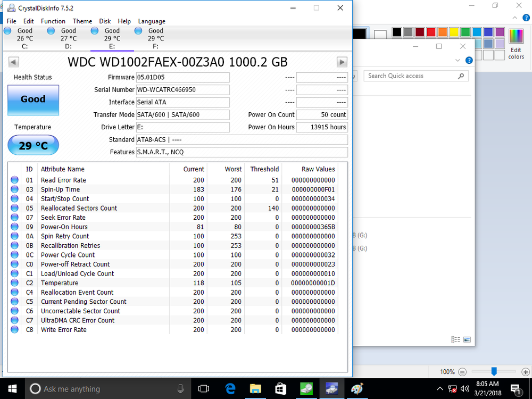Screen dimensions: 532x399
Task: Pick the yellow color swatch in Paint
Action: click(x=454, y=32)
